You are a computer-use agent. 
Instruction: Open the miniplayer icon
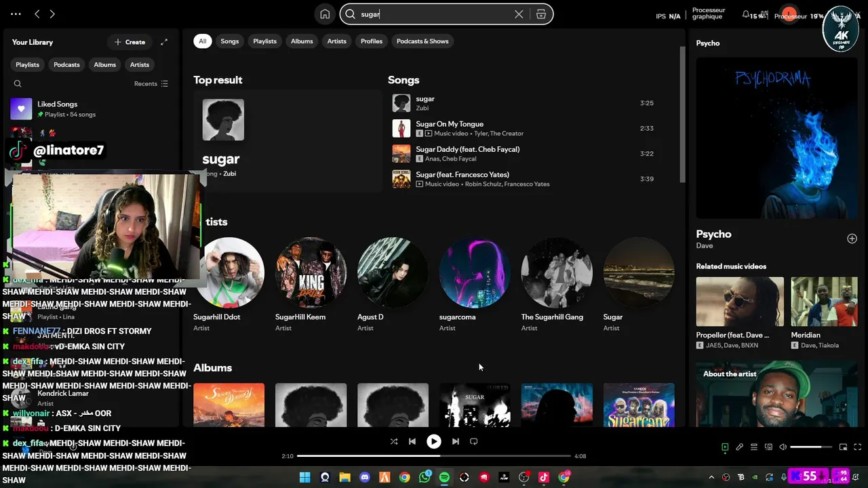click(843, 447)
